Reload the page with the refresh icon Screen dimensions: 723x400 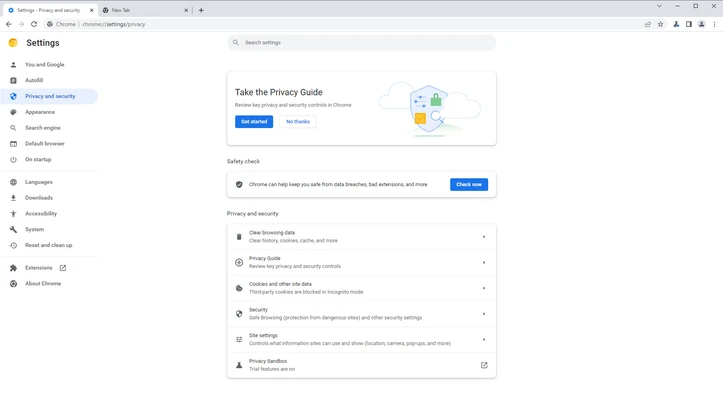[x=34, y=24]
